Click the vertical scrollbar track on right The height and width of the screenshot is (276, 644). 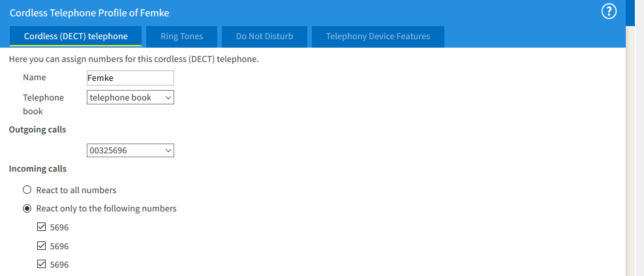tap(630, 163)
